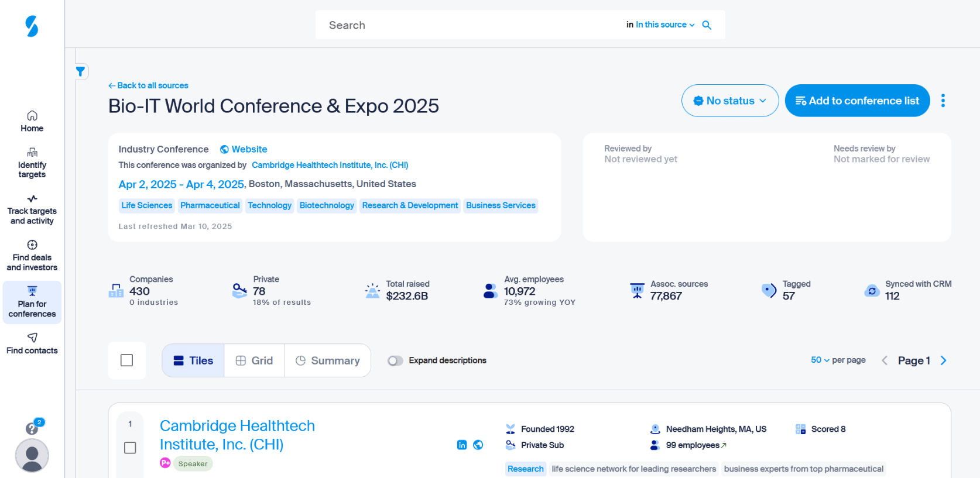The height and width of the screenshot is (478, 980).
Task: Select the Business Services tag
Action: (501, 205)
